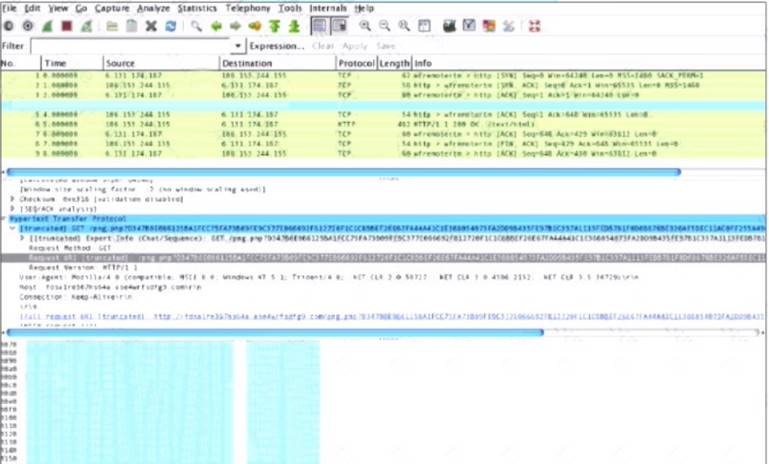Toggle auto-scroll during live capture
769x464 pixels.
[x=339, y=26]
